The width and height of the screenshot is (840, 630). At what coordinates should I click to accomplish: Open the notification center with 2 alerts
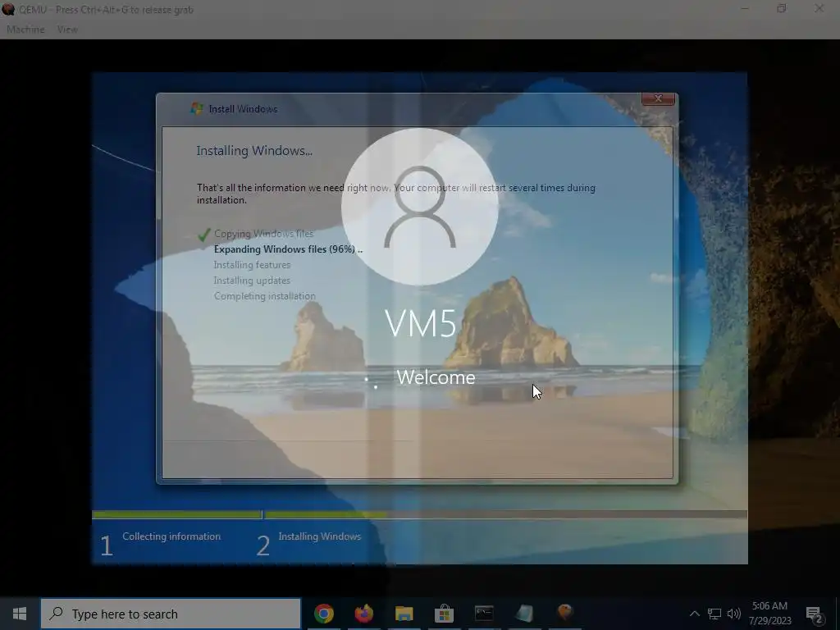(x=814, y=614)
